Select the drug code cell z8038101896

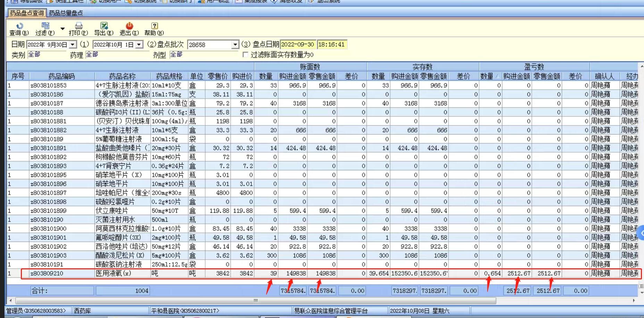coord(62,184)
